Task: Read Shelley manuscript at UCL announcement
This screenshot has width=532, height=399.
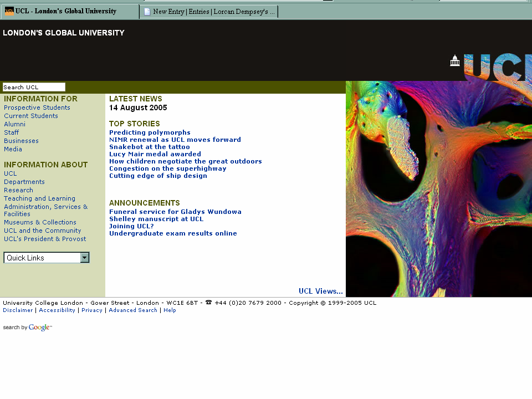Action: click(x=156, y=219)
